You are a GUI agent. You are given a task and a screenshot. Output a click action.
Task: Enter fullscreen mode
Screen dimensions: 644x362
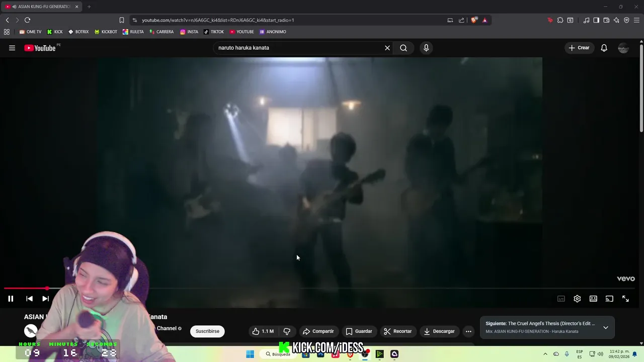[625, 299]
